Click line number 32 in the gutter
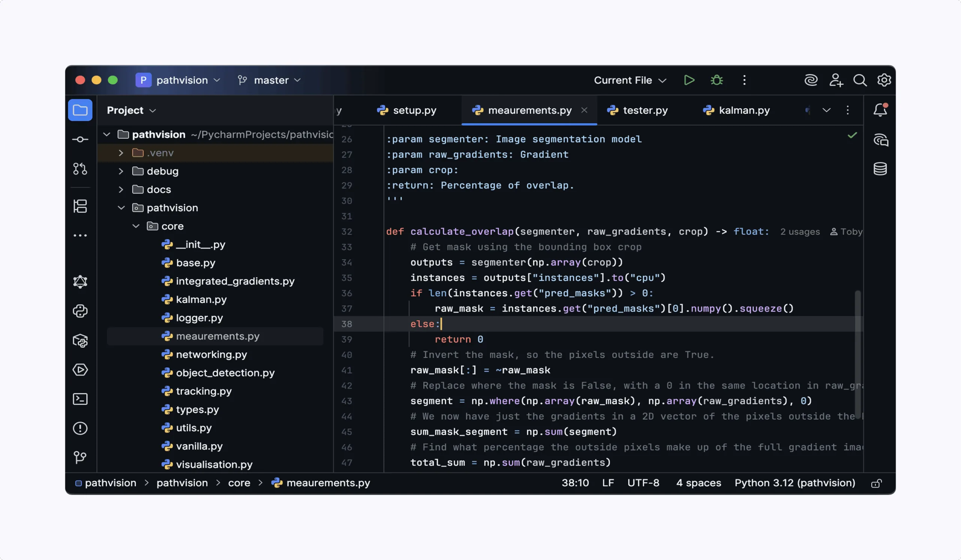The width and height of the screenshot is (961, 560). click(346, 232)
